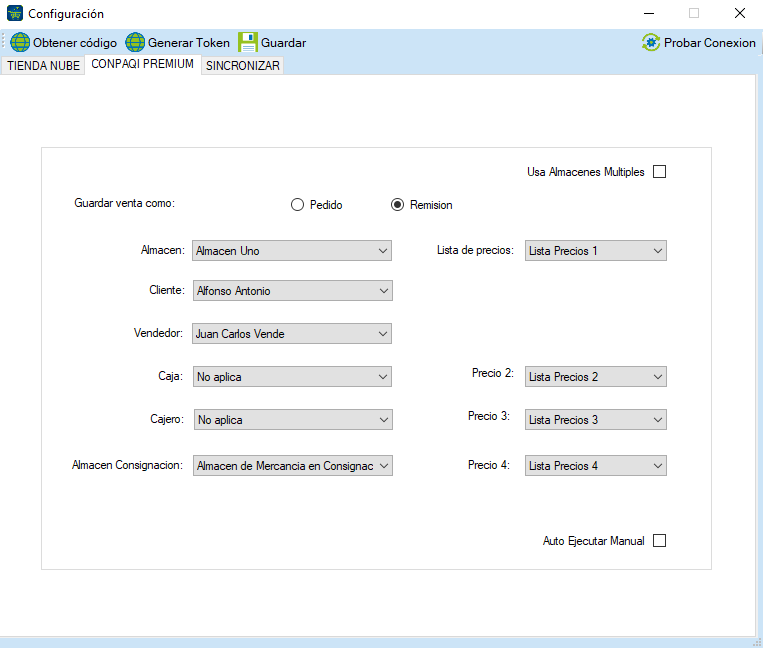Click the toolbar grip handle at left
Image resolution: width=763 pixels, height=648 pixels.
click(3, 42)
